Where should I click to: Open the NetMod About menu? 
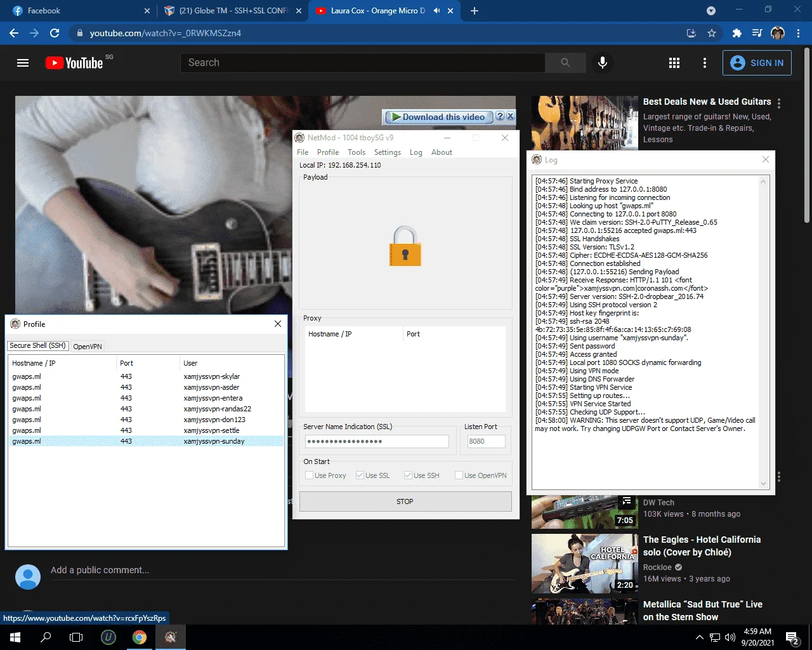(x=442, y=152)
